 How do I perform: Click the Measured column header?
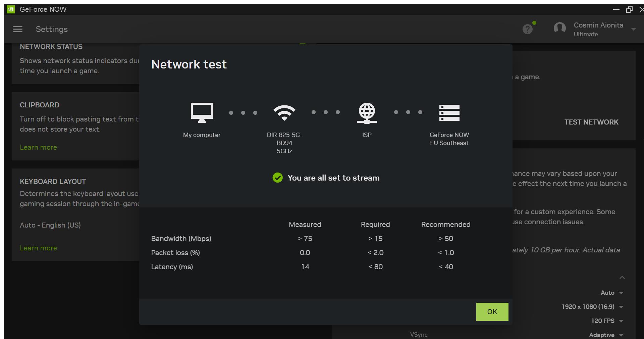[x=305, y=225]
